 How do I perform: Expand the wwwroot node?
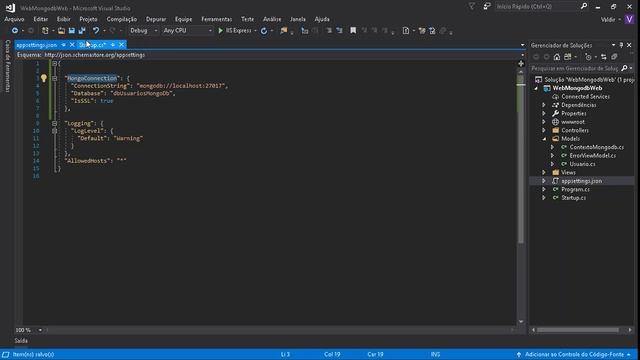click(x=544, y=122)
